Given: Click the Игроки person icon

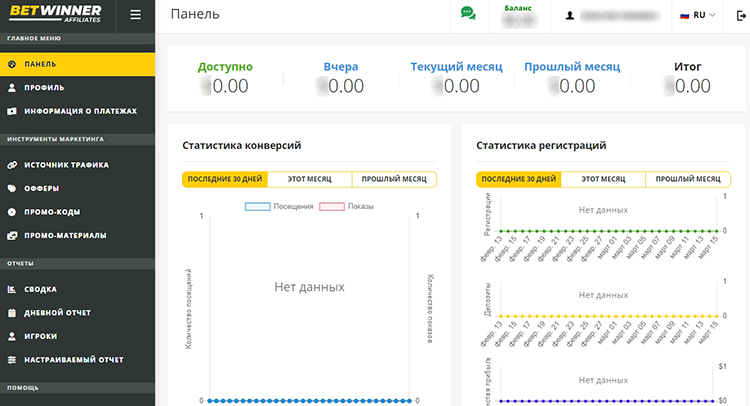Looking at the screenshot, I should 12,336.
